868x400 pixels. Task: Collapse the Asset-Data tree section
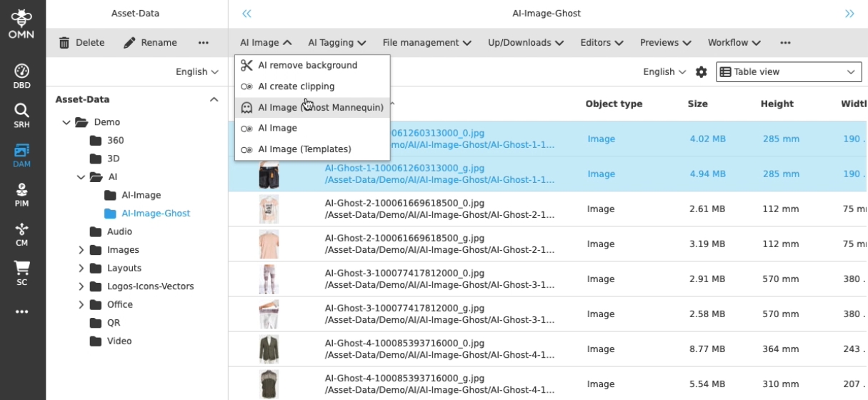[214, 100]
